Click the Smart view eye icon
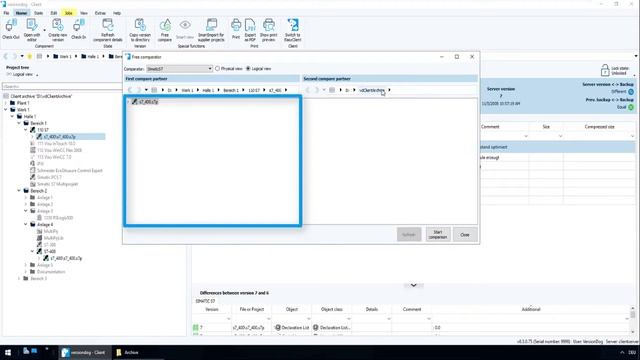 click(185, 25)
